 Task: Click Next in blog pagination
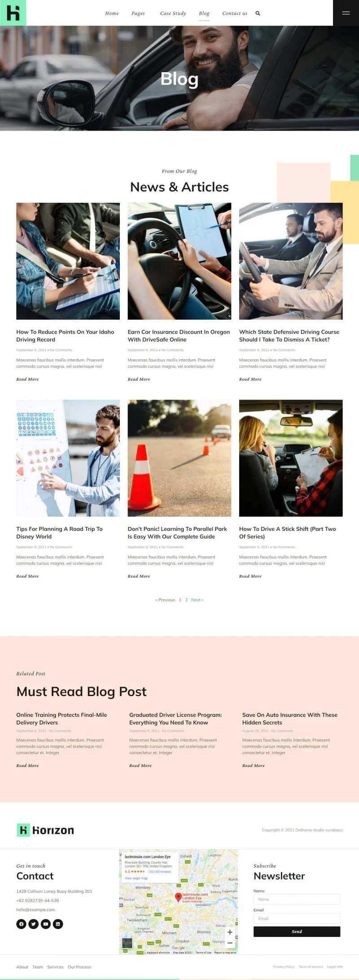pyautogui.click(x=197, y=600)
